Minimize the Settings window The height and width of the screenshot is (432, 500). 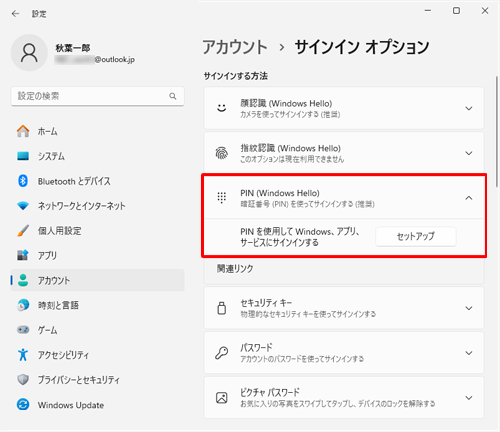tap(428, 11)
